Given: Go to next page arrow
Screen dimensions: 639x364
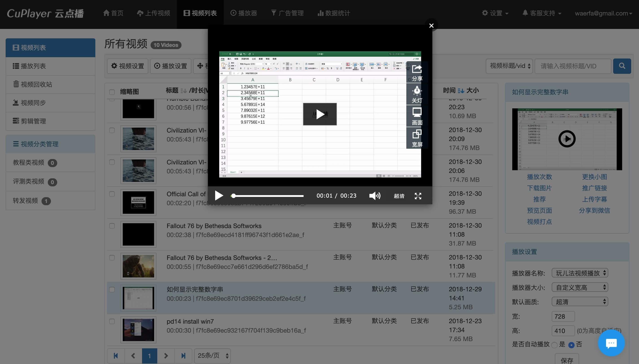Looking at the screenshot, I should pyautogui.click(x=166, y=355).
